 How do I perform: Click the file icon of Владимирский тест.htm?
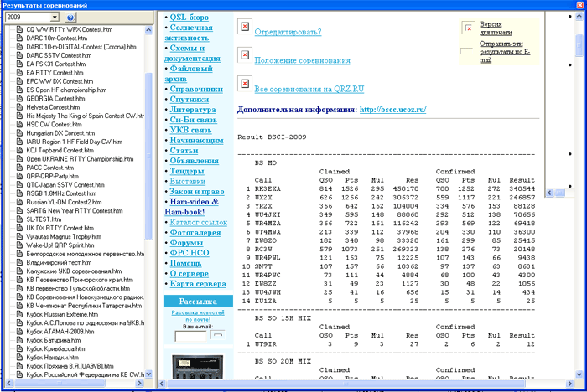[19, 262]
